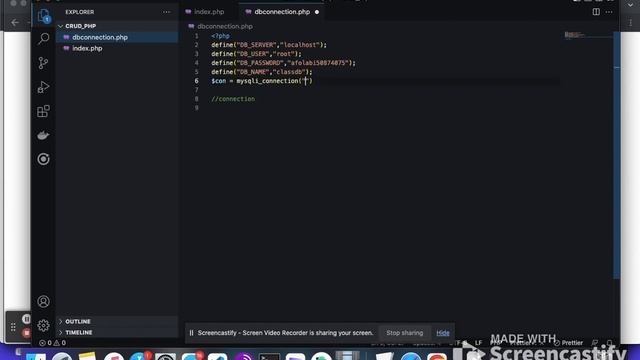The image size is (640, 360).
Task: Click the DB_PASSWORD define line
Action: 283,63
